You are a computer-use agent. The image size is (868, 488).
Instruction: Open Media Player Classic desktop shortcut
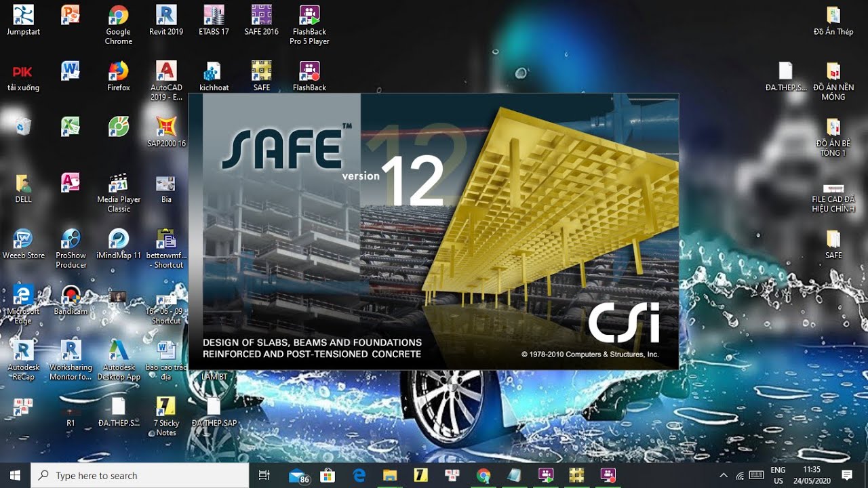tap(119, 193)
